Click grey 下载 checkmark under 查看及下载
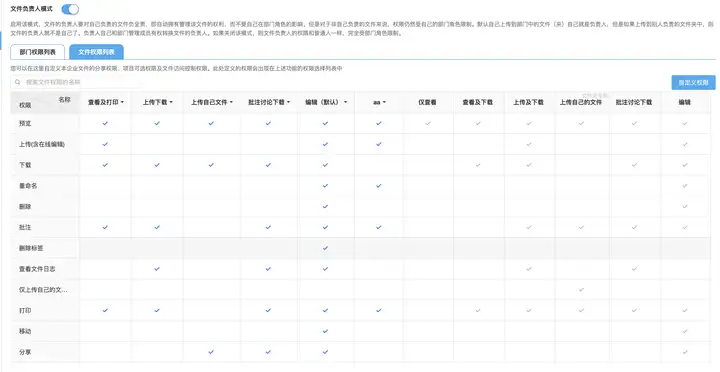 click(478, 165)
